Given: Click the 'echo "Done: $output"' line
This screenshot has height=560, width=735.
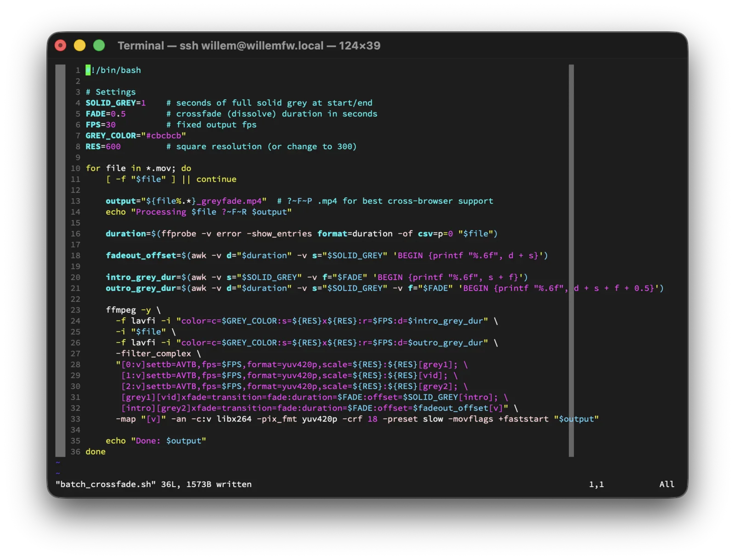Looking at the screenshot, I should point(156,441).
